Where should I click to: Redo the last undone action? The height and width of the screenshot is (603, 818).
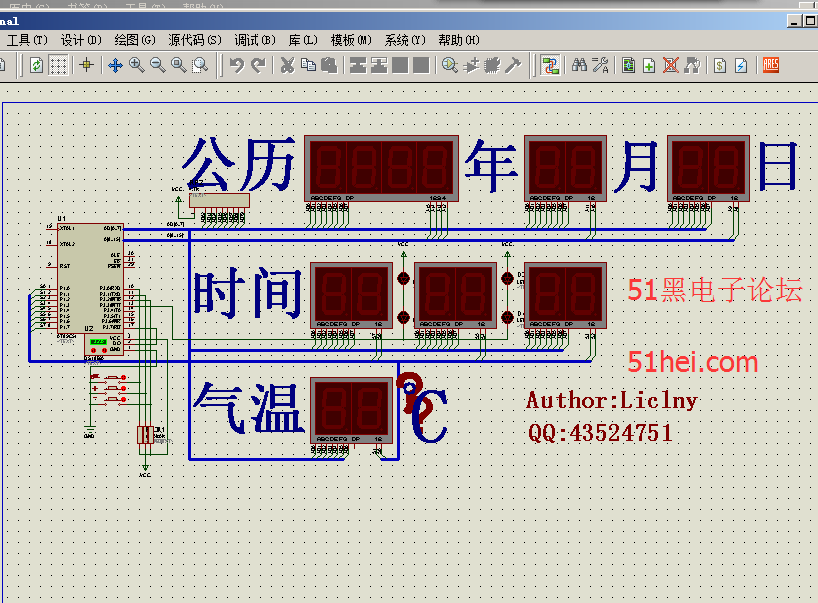258,66
